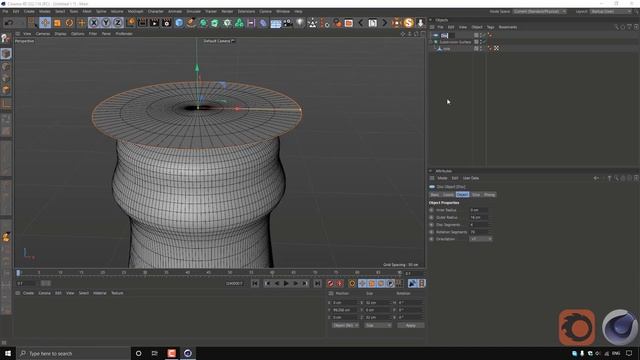640x360 pixels.
Task: Open the viewport Display menu
Action: coord(60,34)
